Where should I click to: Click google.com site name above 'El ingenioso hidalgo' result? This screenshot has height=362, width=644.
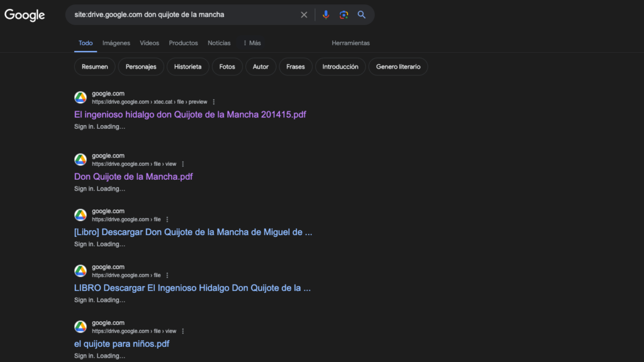click(108, 94)
